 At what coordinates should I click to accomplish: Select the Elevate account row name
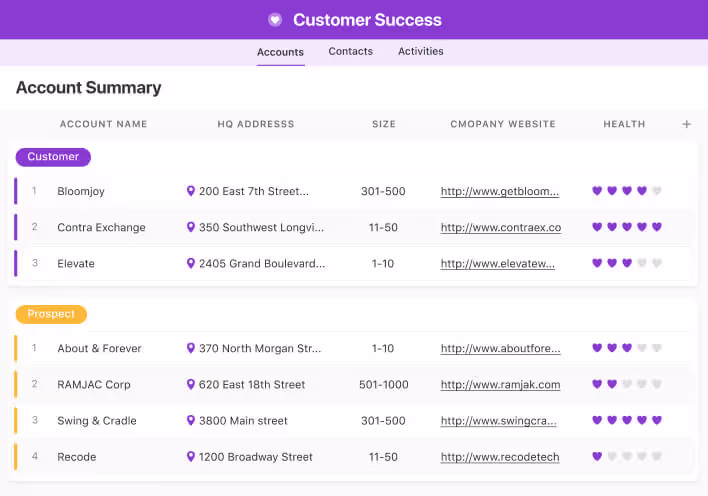coord(76,264)
